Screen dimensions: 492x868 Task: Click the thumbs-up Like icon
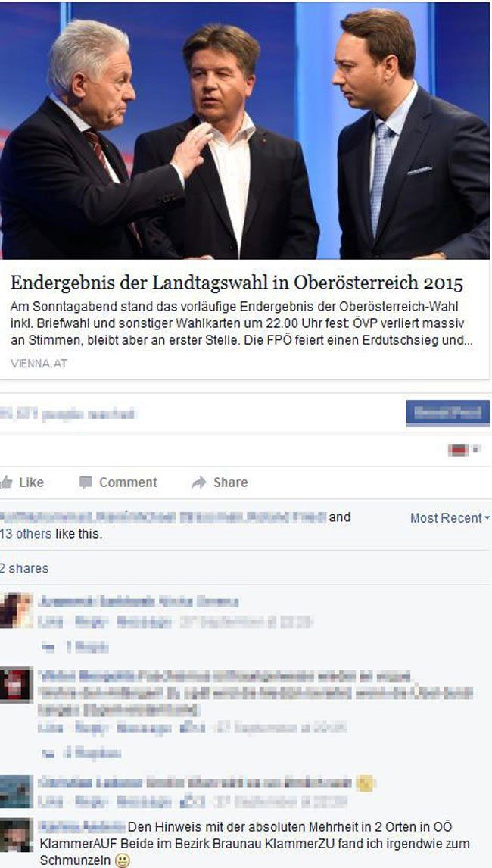[6, 482]
